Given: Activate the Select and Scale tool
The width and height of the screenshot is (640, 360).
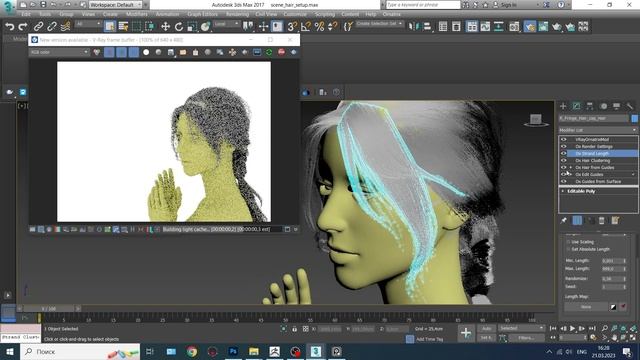Looking at the screenshot, I should (192, 27).
